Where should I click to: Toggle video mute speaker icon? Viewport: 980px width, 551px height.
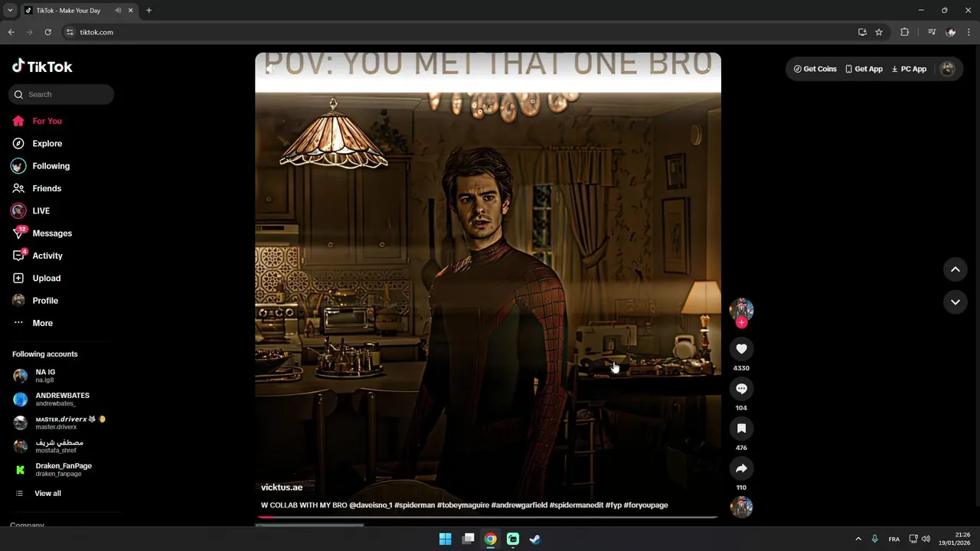269,70
